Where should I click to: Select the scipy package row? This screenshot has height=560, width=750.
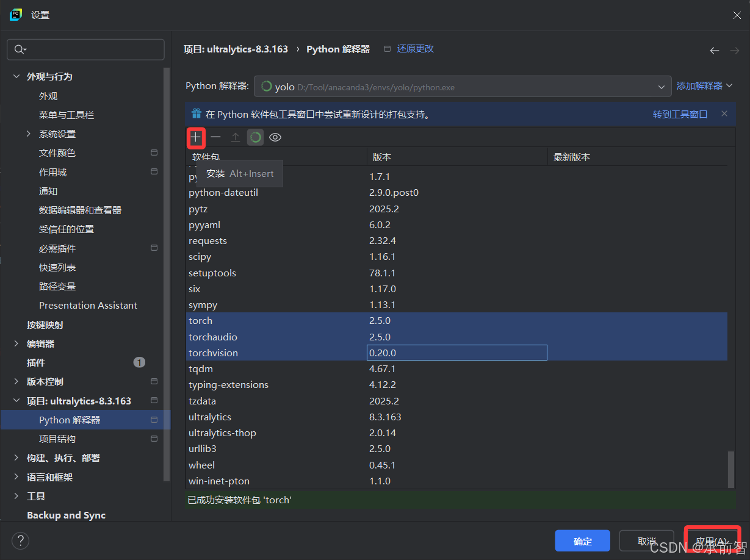click(x=456, y=257)
